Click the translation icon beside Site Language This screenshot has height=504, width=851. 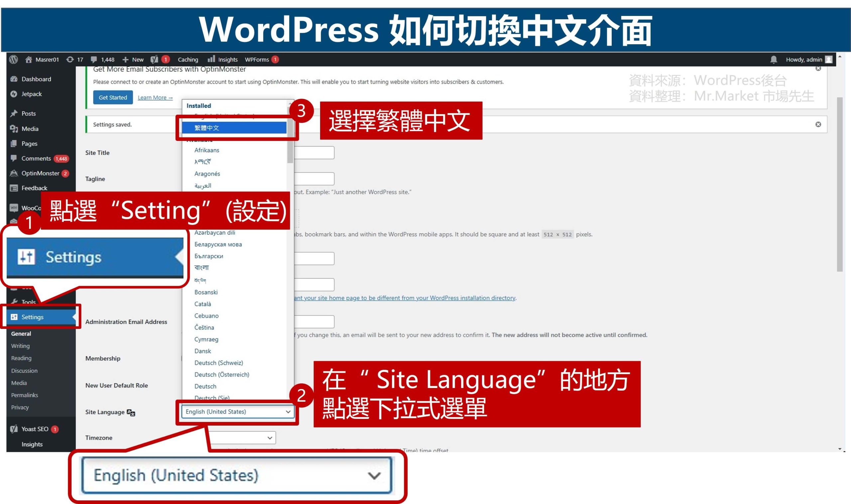coord(131,412)
